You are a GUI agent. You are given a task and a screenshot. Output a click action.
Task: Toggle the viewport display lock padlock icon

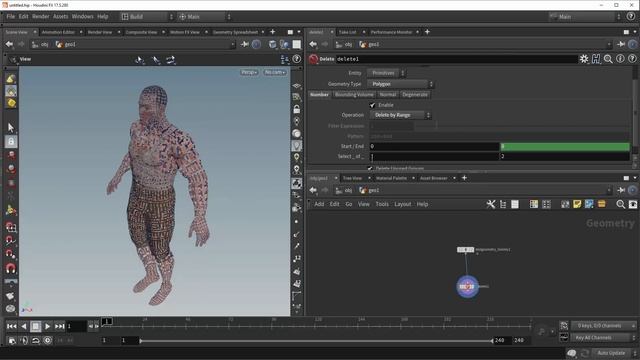click(297, 109)
